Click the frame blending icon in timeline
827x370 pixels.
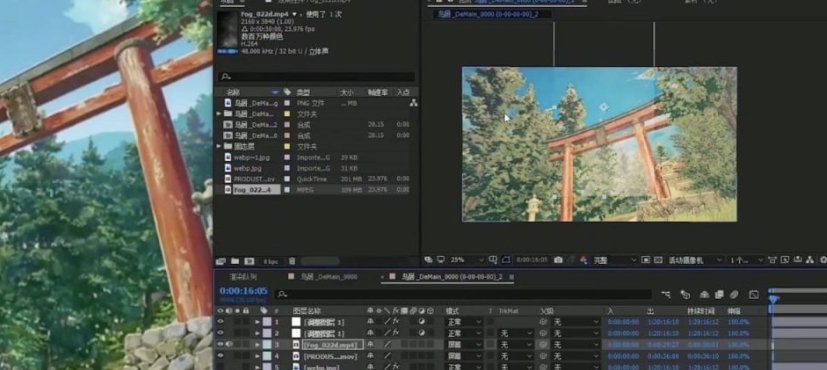click(x=719, y=295)
